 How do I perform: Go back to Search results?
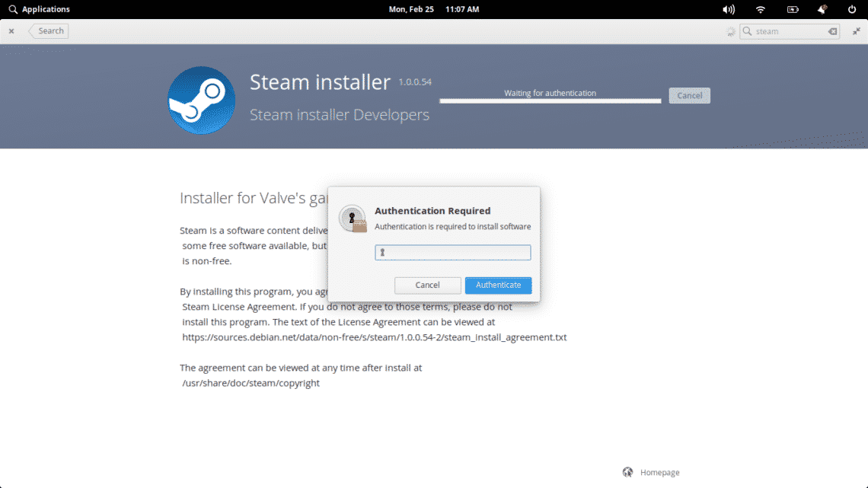coord(49,31)
